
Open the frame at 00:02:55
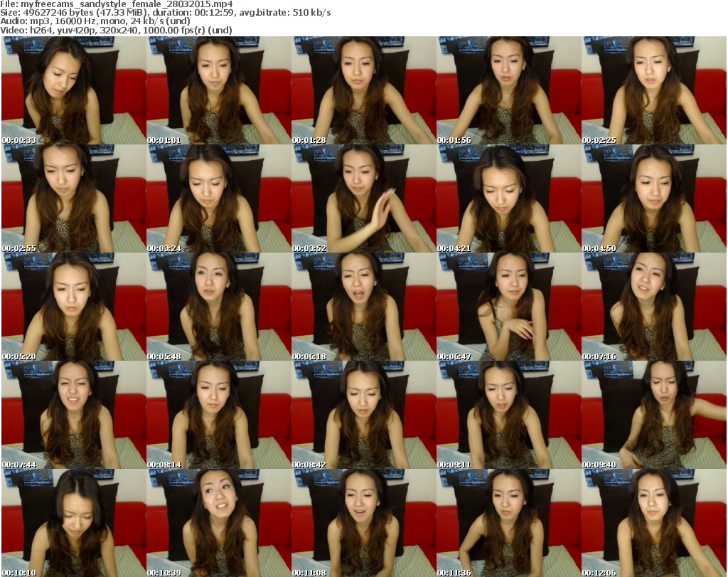coord(74,198)
